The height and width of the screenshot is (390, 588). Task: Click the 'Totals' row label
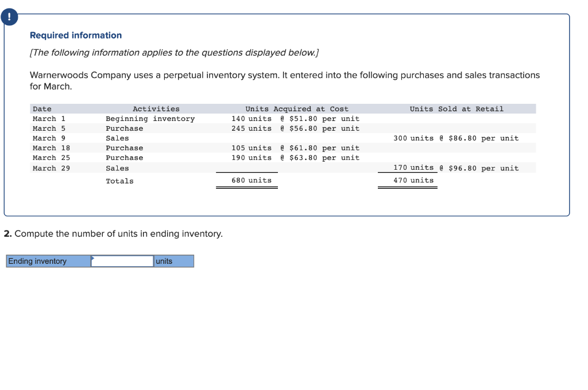[x=119, y=181]
